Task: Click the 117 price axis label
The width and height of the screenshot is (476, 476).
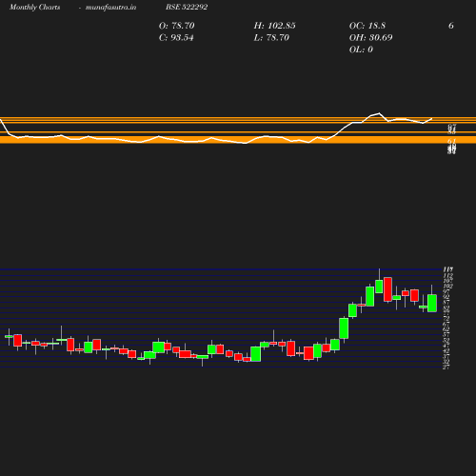Action: pos(447,269)
